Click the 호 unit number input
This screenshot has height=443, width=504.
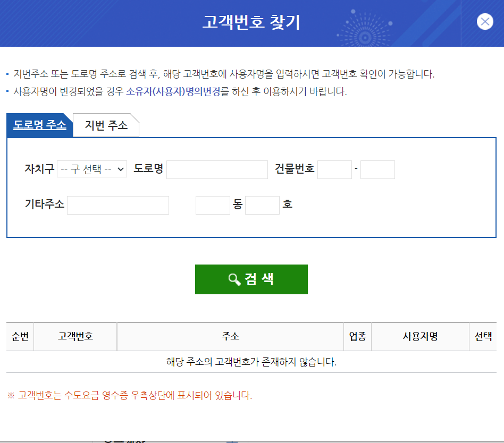point(262,205)
